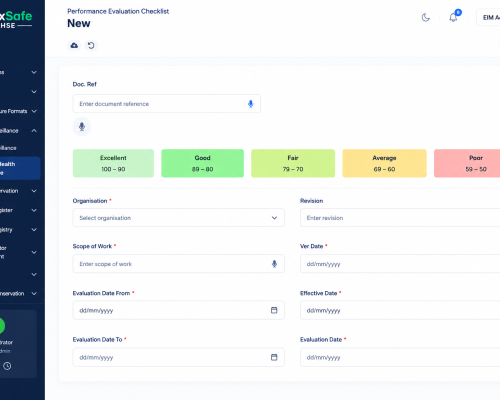500x400 pixels.
Task: Open the EIM account button in header
Action: [488, 17]
